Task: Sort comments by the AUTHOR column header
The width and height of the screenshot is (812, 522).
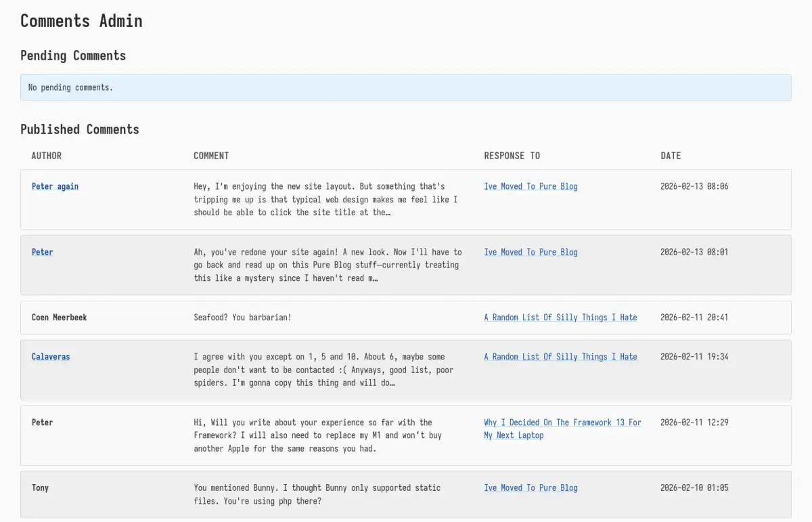Action: point(46,156)
